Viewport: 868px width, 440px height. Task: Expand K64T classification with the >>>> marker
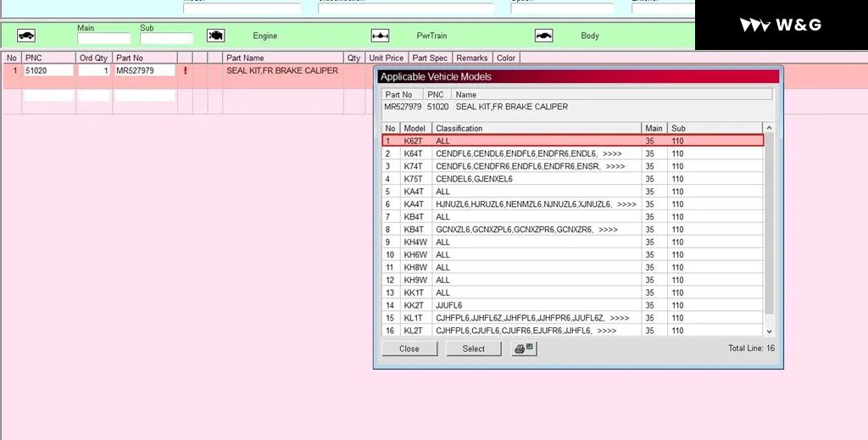pos(611,153)
